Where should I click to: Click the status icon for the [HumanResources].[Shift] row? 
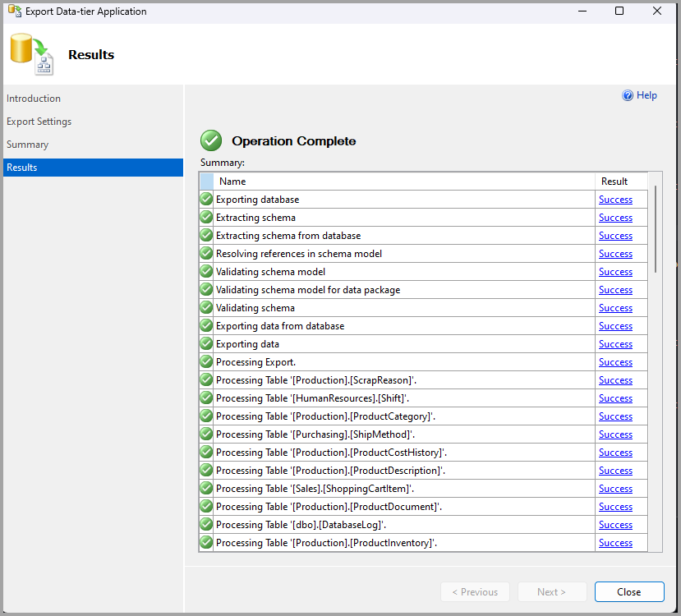(206, 398)
